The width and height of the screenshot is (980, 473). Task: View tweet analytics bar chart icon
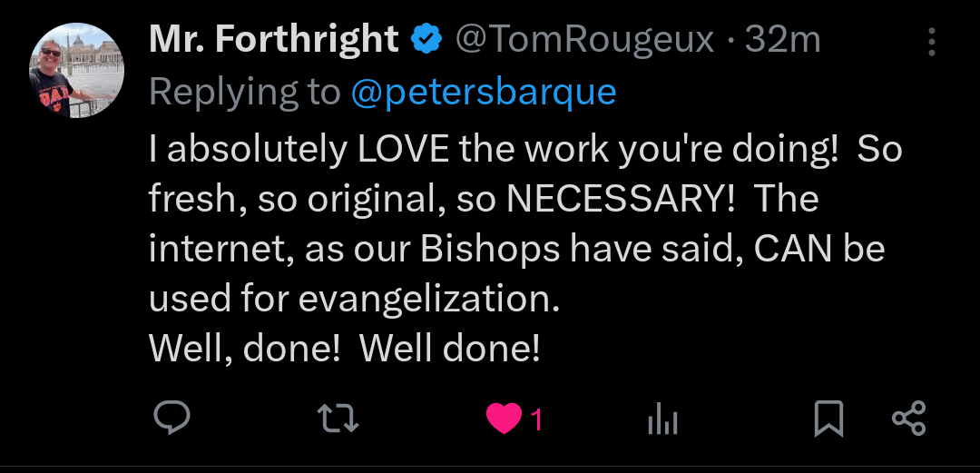[662, 419]
